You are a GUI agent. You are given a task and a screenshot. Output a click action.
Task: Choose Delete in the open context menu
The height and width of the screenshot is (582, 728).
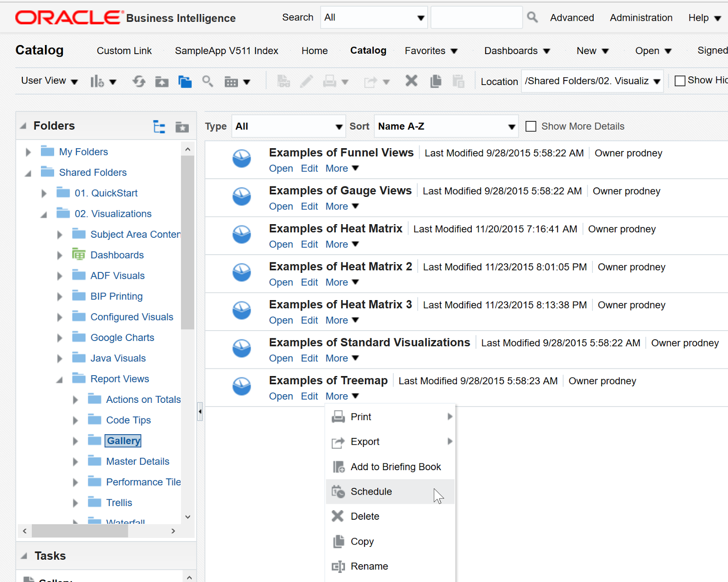point(364,516)
